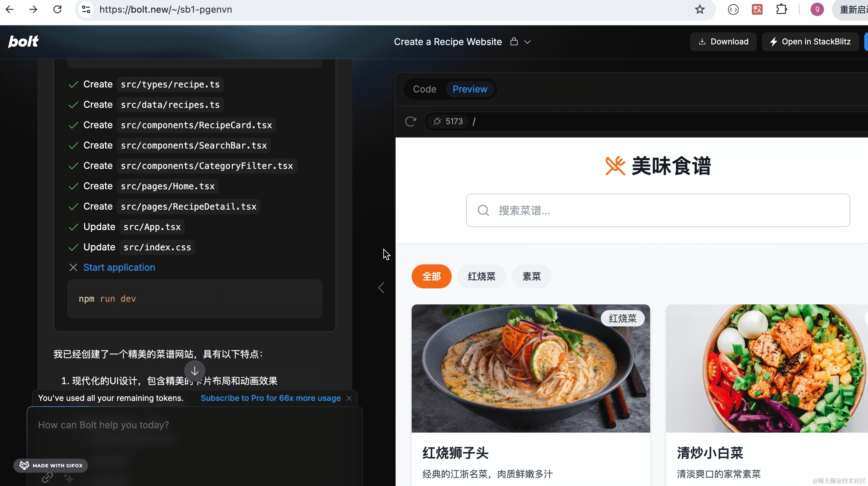
Task: Switch to the Code tab
Action: pos(424,89)
